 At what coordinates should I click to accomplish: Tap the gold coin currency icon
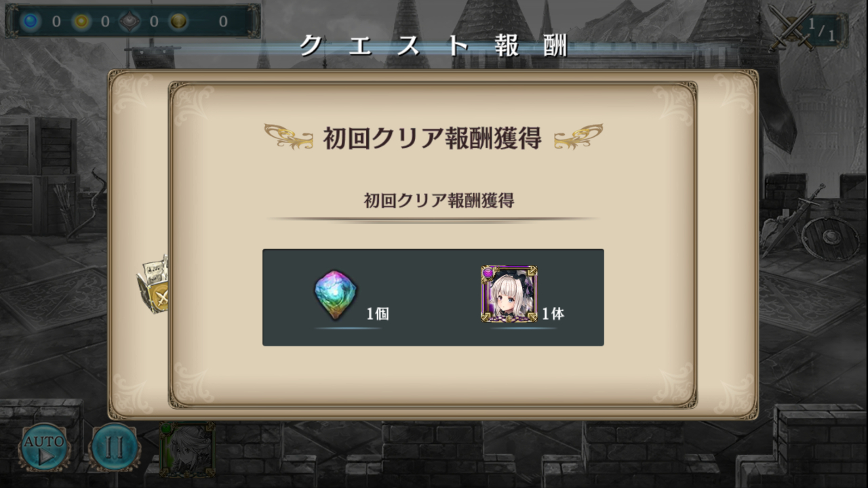[81, 21]
